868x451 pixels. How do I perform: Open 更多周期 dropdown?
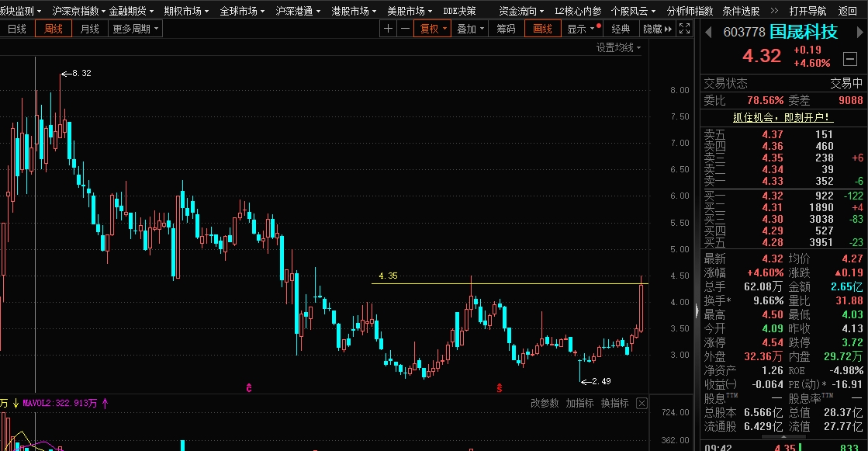(135, 29)
